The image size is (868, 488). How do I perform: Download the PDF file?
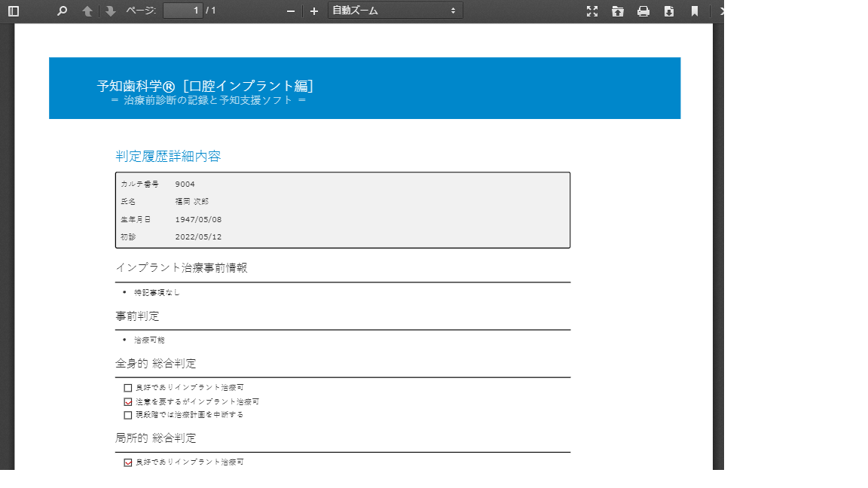pos(669,11)
